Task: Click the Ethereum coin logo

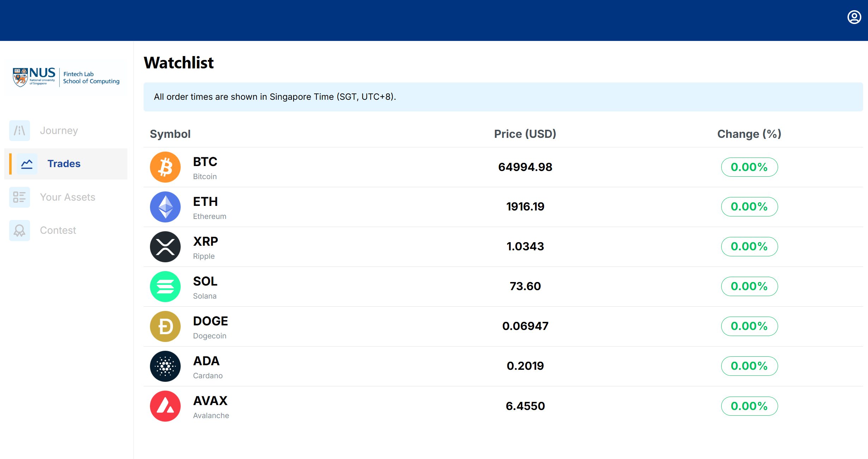Action: coord(165,207)
